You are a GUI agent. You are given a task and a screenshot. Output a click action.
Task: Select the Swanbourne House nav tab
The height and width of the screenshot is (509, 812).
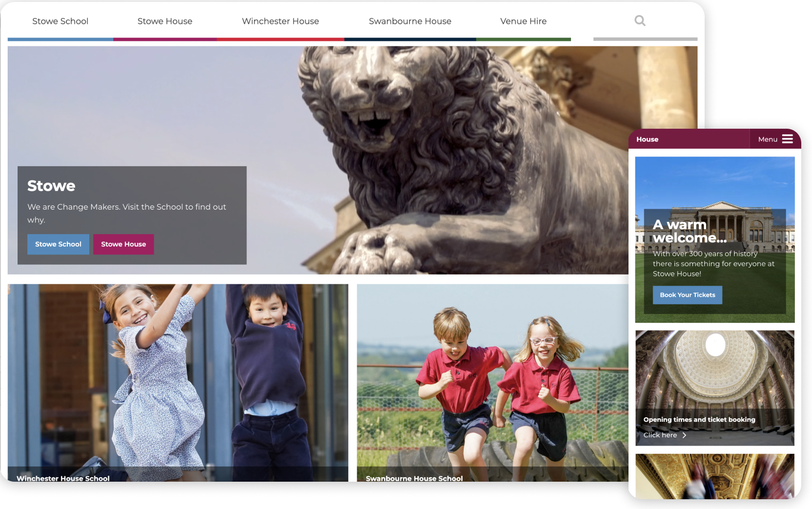coord(410,21)
